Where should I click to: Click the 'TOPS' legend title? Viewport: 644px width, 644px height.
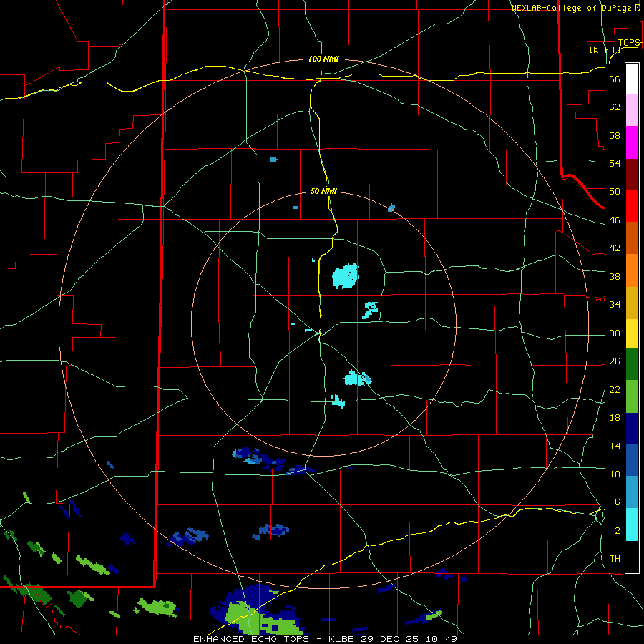pyautogui.click(x=629, y=43)
